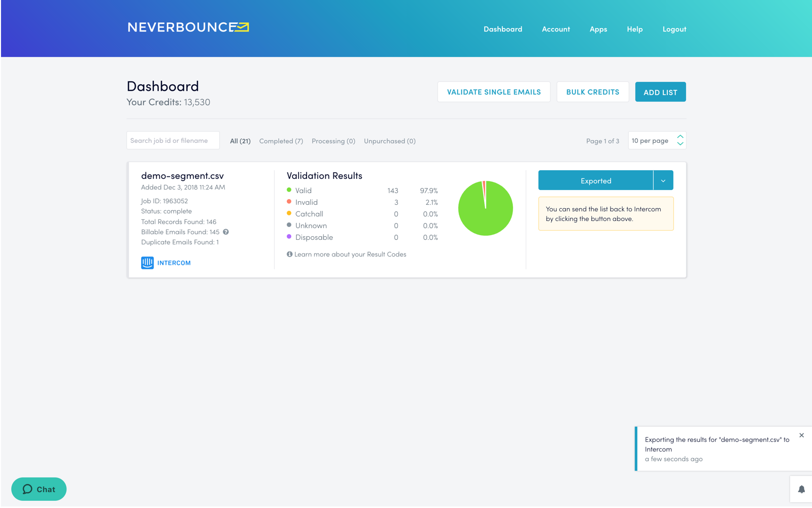Click the green Valid legend dot
Screen dimensions: 812x508
click(x=289, y=190)
